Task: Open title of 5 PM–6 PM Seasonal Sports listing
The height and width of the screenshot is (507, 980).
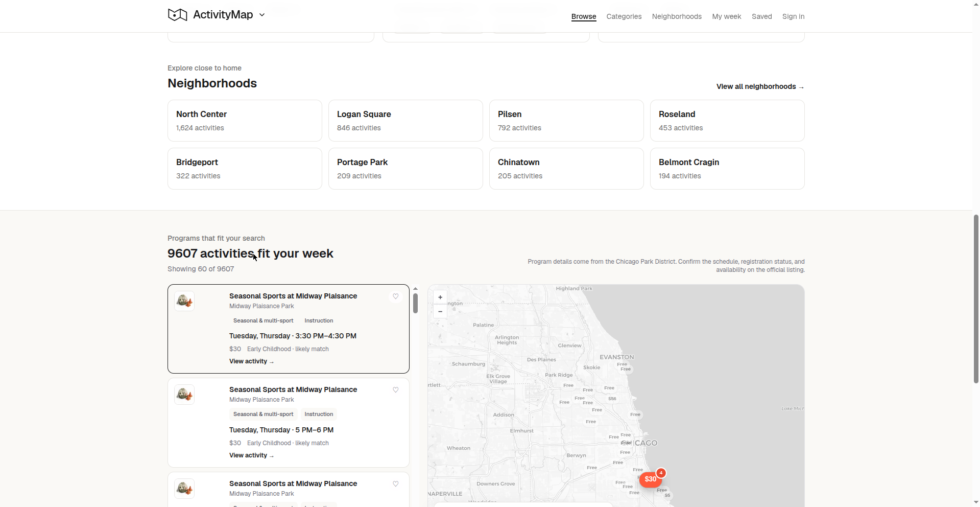Action: (x=293, y=389)
